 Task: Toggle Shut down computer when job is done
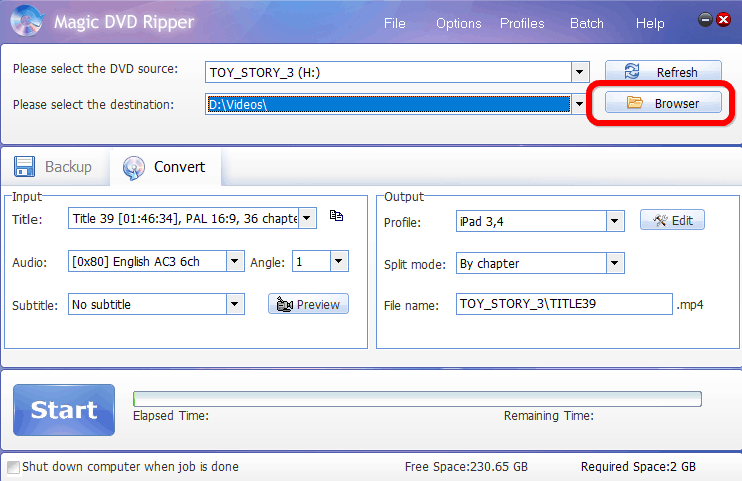(x=14, y=467)
